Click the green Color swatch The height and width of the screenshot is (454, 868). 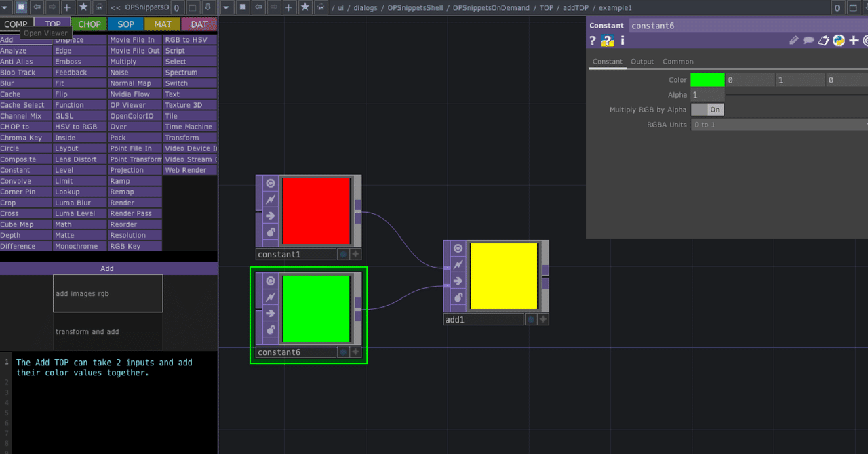[x=707, y=79]
